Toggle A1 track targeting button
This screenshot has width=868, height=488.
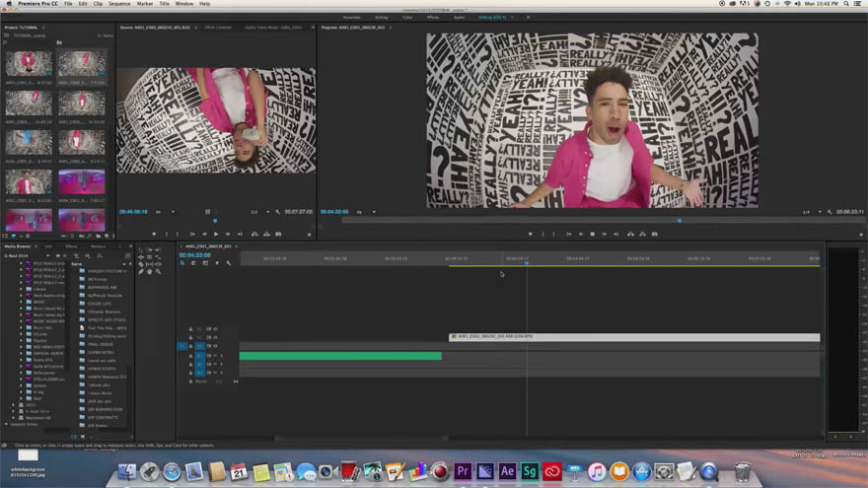[200, 356]
